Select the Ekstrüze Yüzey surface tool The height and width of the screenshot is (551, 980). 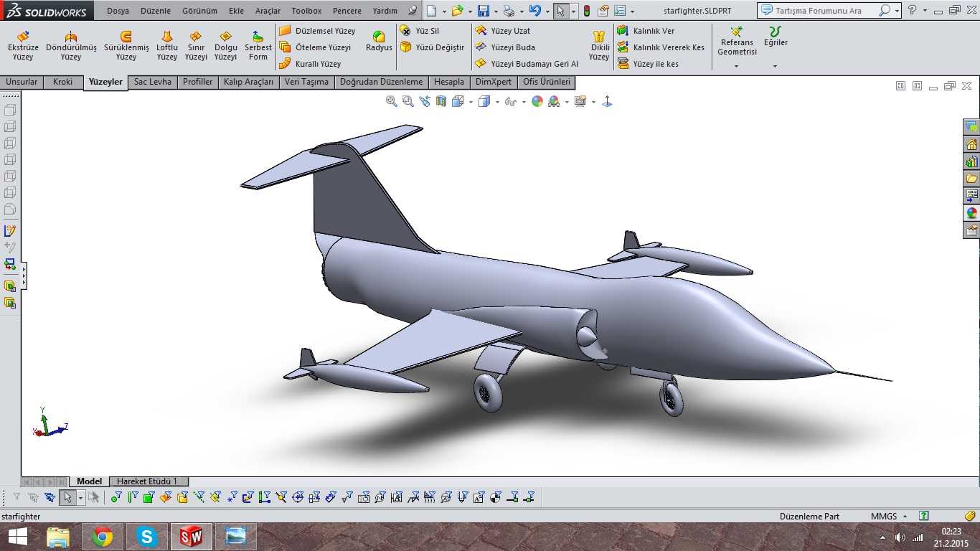[23, 46]
